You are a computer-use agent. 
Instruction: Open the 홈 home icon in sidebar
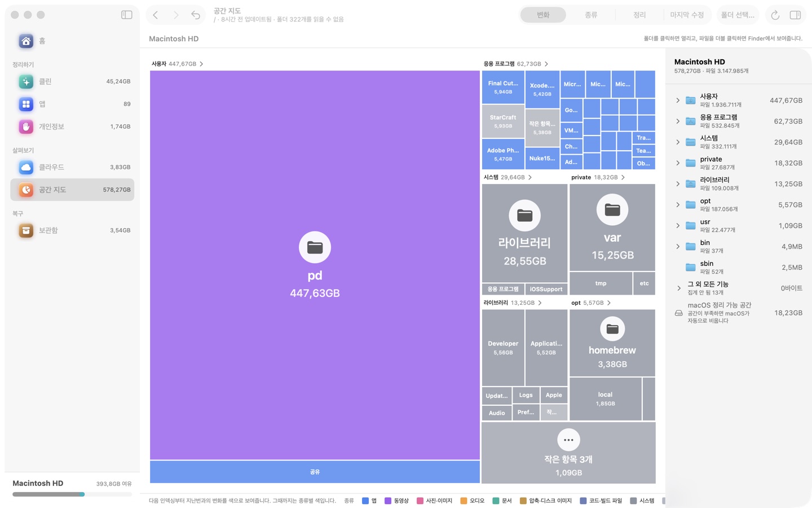pyautogui.click(x=26, y=41)
